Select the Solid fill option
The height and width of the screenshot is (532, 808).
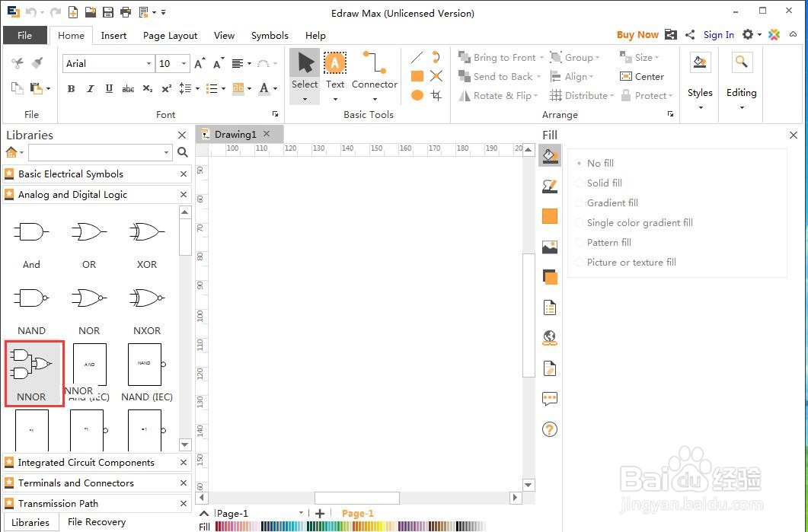[x=599, y=183]
